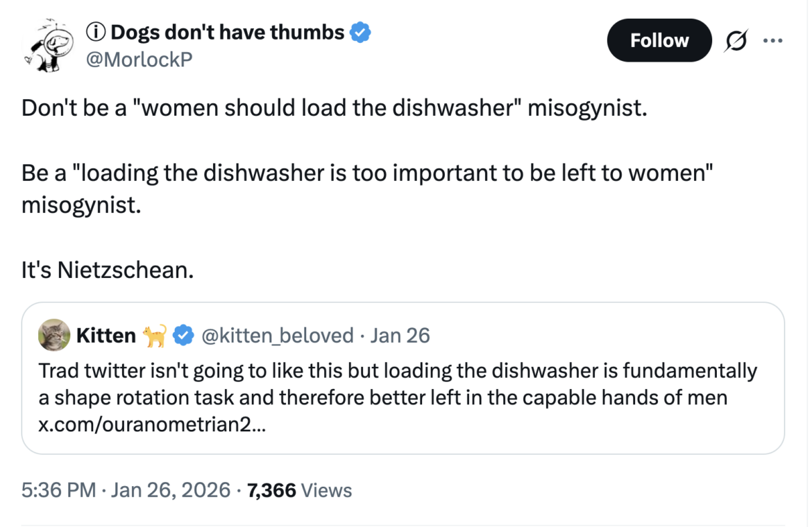Click the cat emoji next to Kitten
The height and width of the screenshot is (527, 812).
pos(154,336)
